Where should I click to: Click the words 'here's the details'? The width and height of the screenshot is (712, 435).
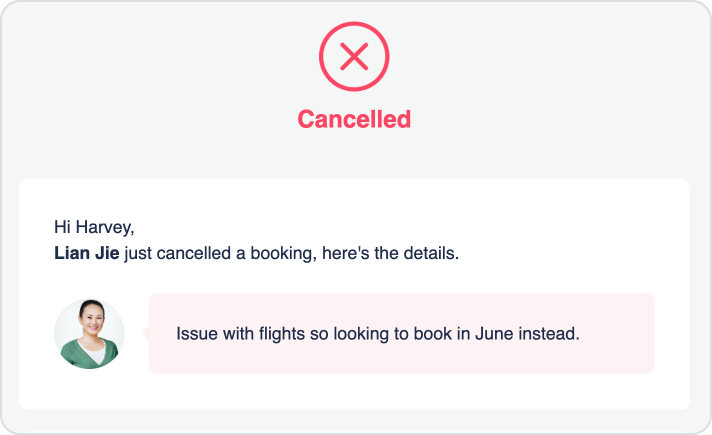(390, 253)
